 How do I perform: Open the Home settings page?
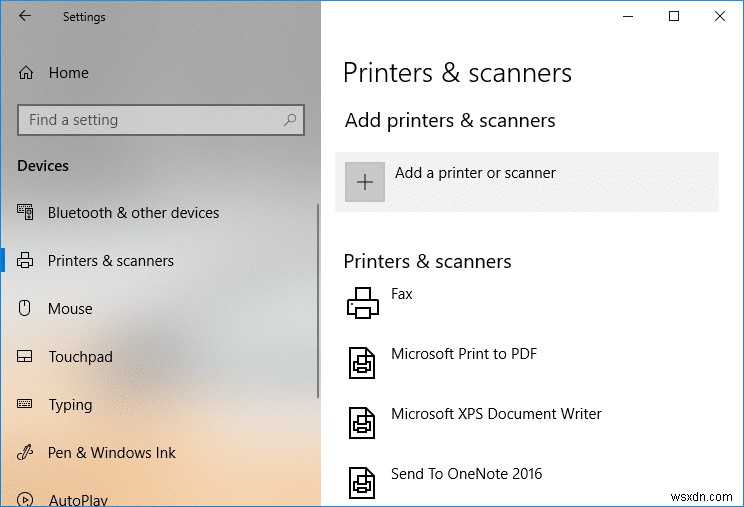tap(69, 73)
